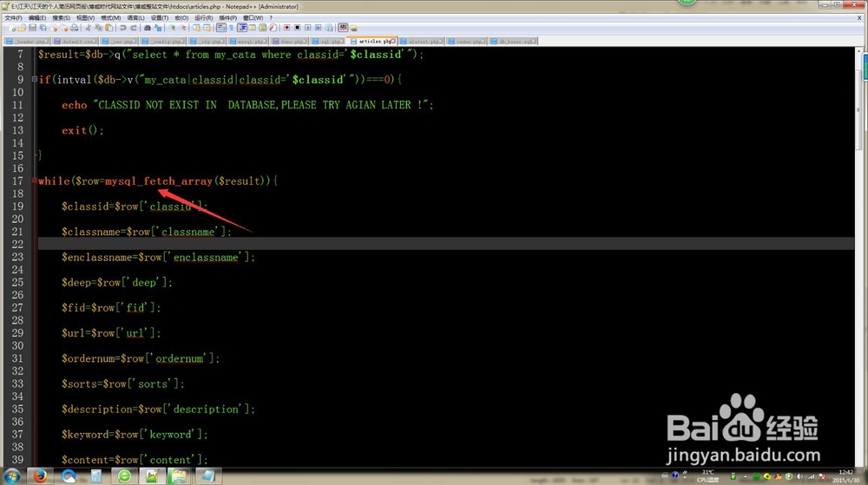Collapse the if block fold marker on line 9
The height and width of the screenshot is (485, 868).
click(x=35, y=79)
